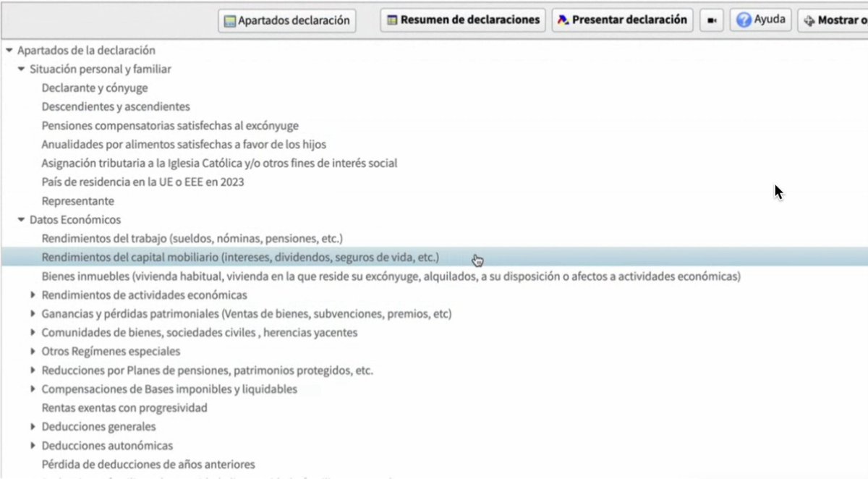Expand Ganancias y pérdidas patrimoniales
868x479 pixels.
coord(33,314)
